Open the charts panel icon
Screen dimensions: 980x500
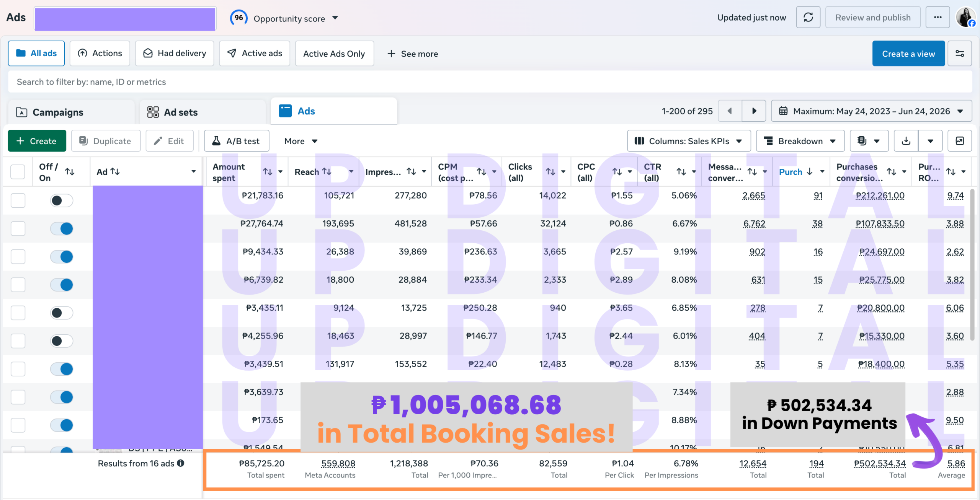960,141
